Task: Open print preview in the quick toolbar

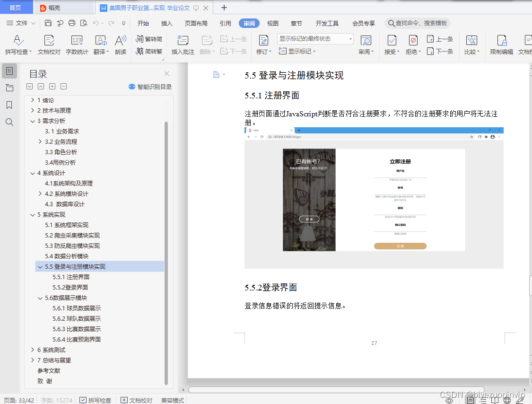Action: pyautogui.click(x=83, y=23)
